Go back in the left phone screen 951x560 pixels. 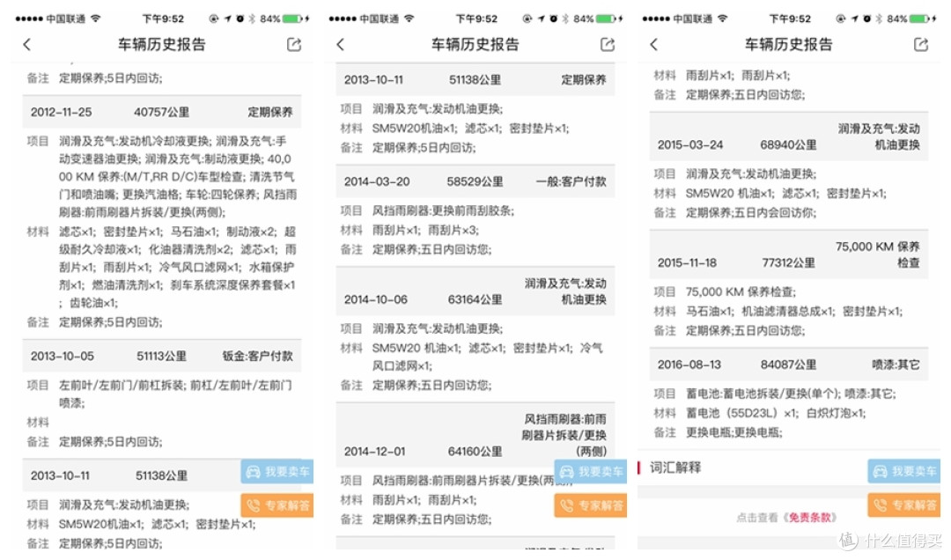[26, 44]
